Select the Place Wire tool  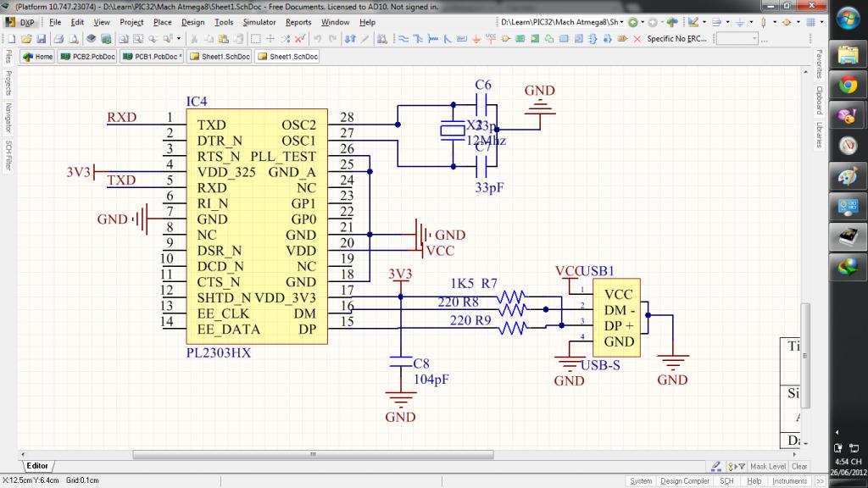click(403, 39)
